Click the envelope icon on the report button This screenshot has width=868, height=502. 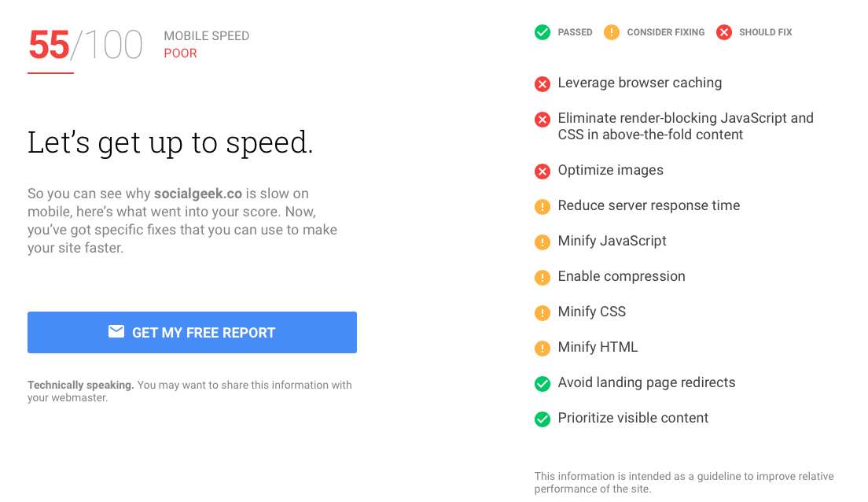[x=116, y=331]
